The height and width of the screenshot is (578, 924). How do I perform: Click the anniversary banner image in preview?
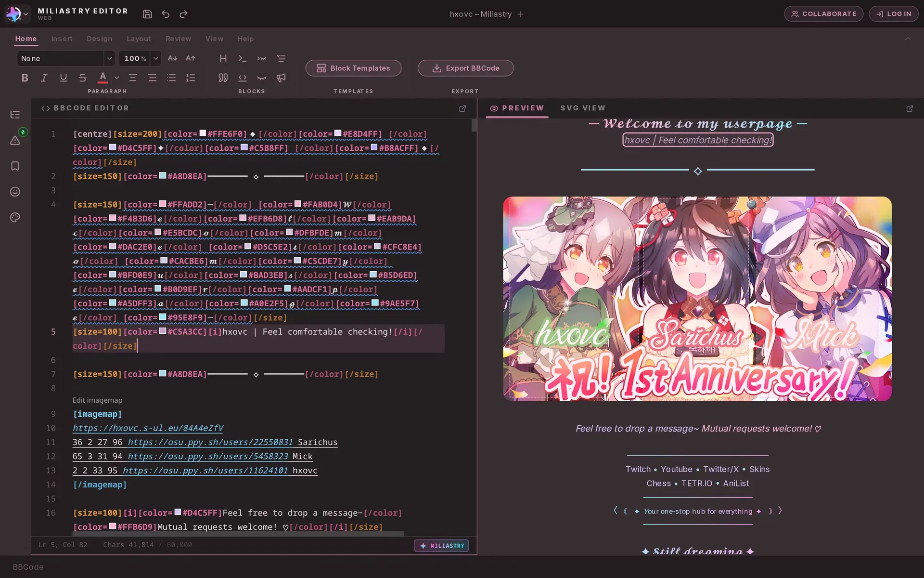click(x=697, y=299)
